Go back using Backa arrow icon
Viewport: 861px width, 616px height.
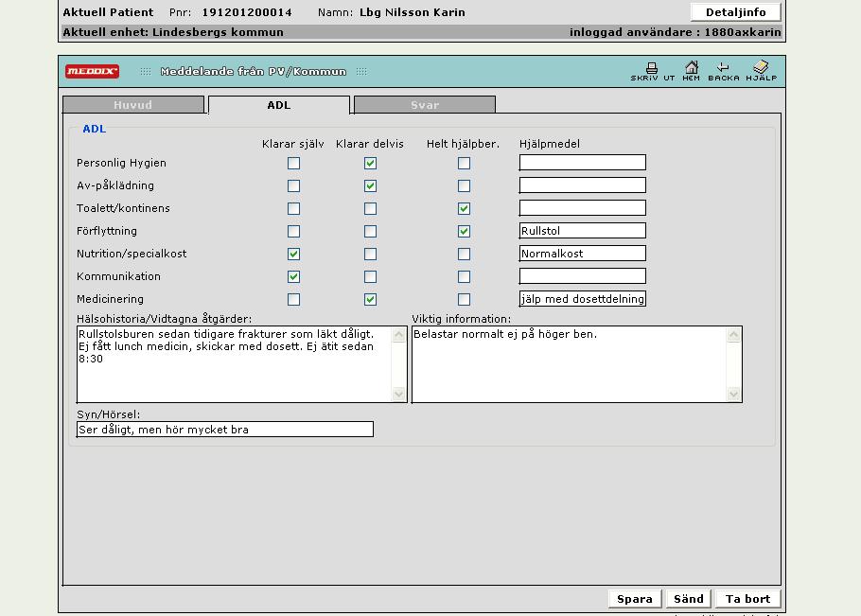[x=724, y=71]
